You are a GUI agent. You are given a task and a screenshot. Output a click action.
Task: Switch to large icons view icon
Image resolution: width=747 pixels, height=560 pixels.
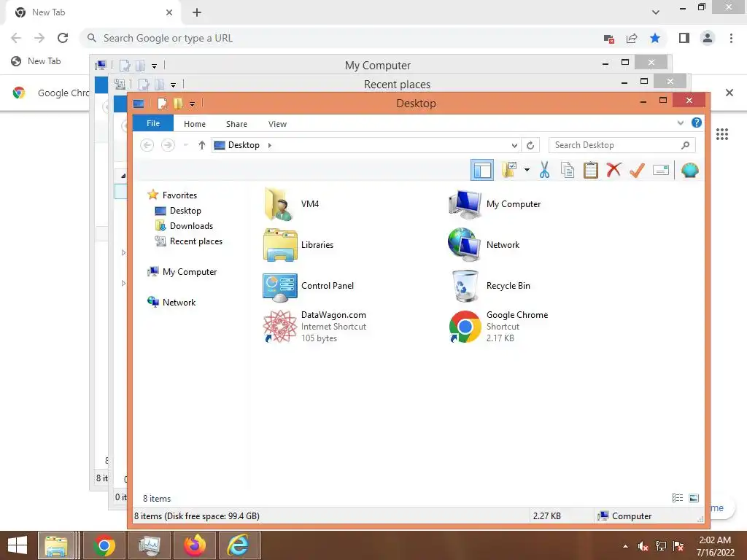pyautogui.click(x=694, y=497)
